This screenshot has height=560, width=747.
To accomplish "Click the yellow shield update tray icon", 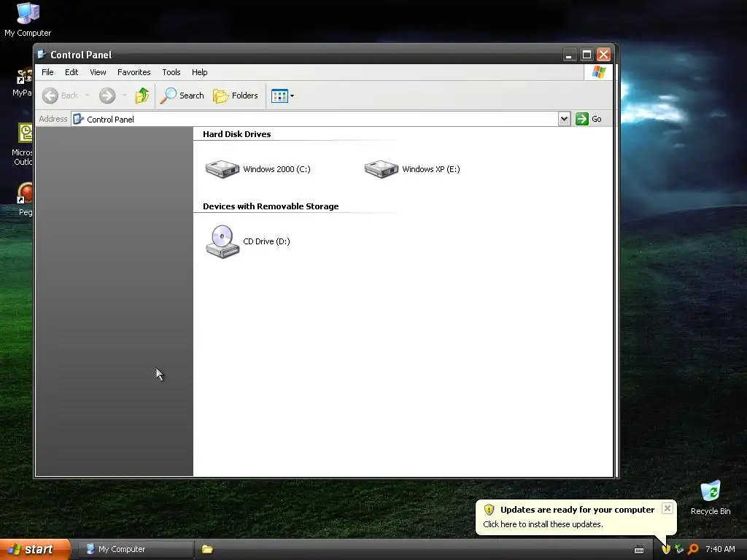I will point(666,550).
